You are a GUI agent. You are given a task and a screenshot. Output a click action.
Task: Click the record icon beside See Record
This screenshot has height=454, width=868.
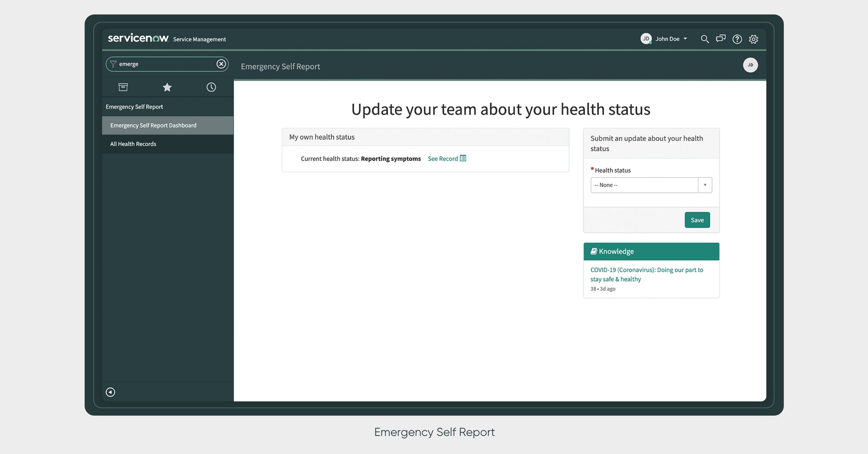[463, 158]
